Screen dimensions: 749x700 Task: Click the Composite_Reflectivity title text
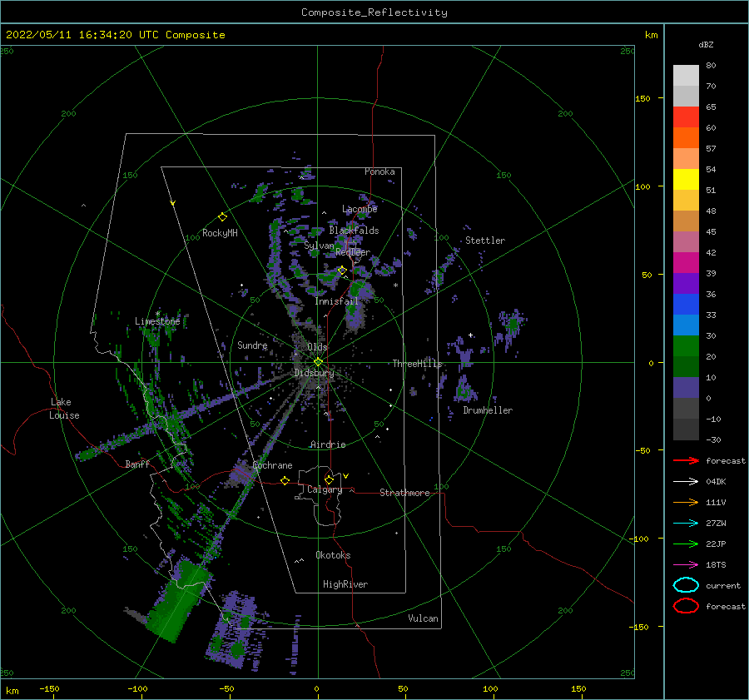point(374,12)
